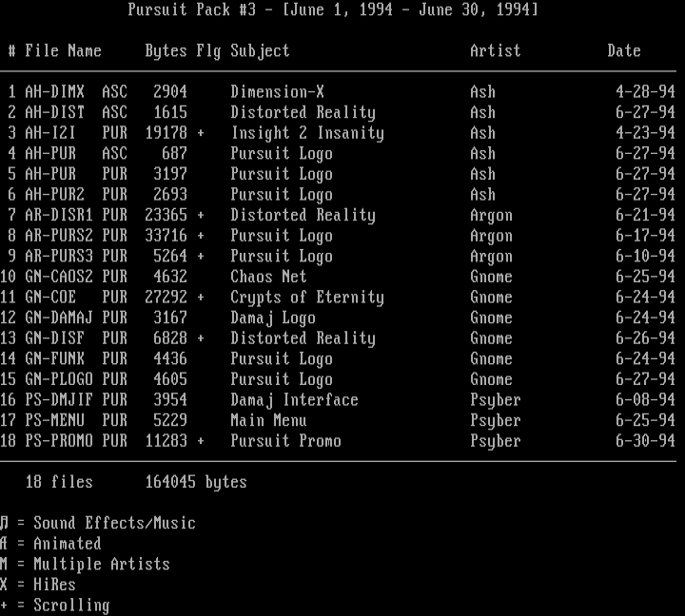Select the PS-MENU Main Menu file
Image resolution: width=685 pixels, height=616 pixels.
pos(269,420)
